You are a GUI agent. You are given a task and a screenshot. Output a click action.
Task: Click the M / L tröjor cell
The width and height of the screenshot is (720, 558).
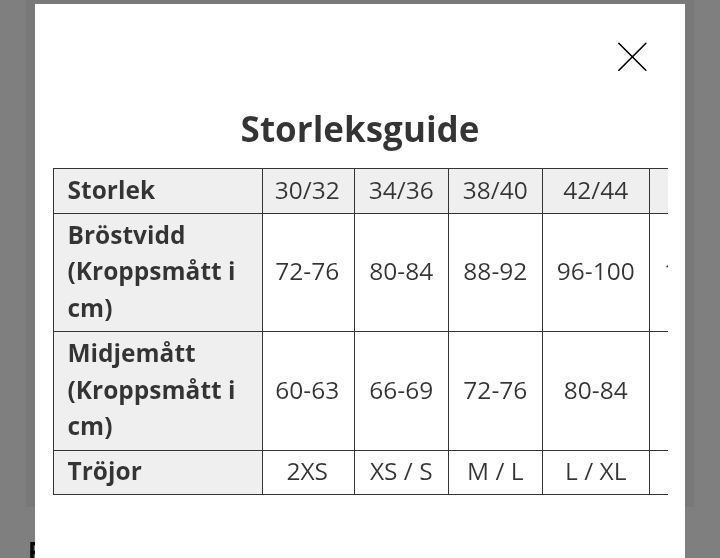tap(495, 471)
